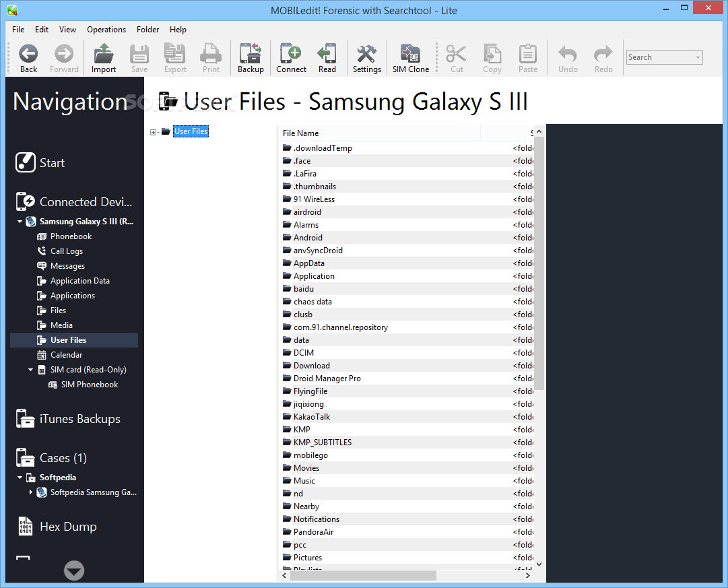Select the Droid Manager Pro folder
Screen dimensions: 728x588
pyautogui.click(x=406, y=378)
